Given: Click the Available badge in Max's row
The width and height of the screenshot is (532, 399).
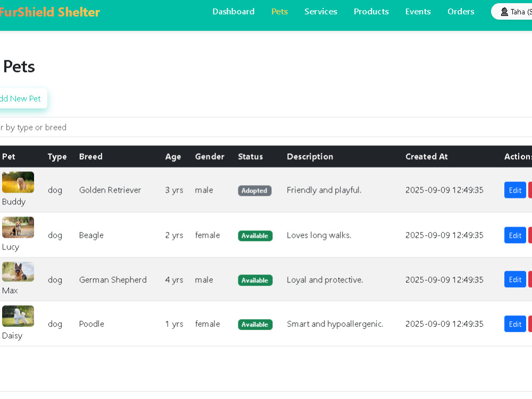Looking at the screenshot, I should 255,280.
